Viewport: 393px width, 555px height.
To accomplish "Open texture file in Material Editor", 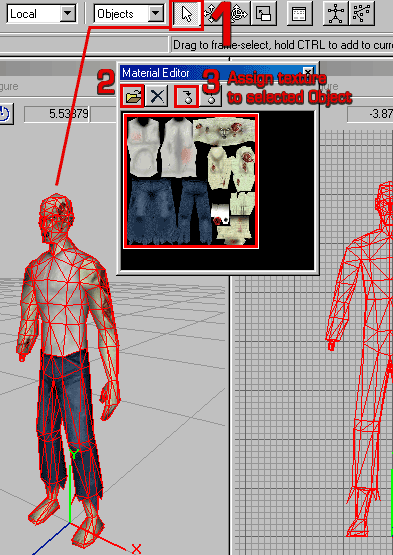I will coord(132,96).
